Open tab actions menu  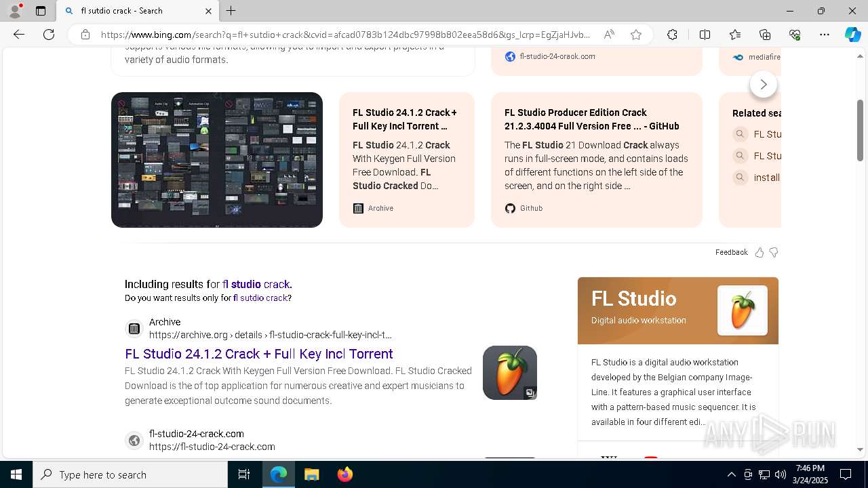pyautogui.click(x=41, y=11)
